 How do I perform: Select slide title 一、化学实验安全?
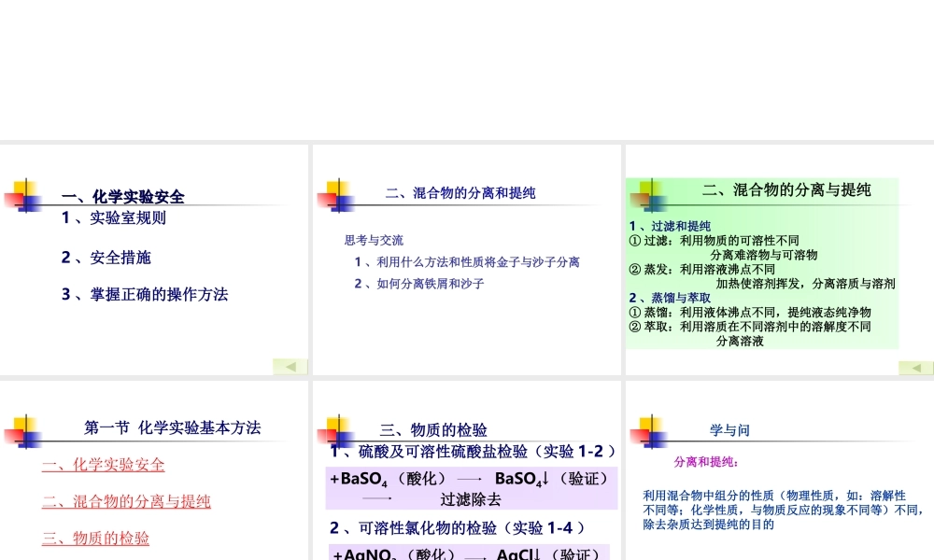pyautogui.click(x=123, y=196)
